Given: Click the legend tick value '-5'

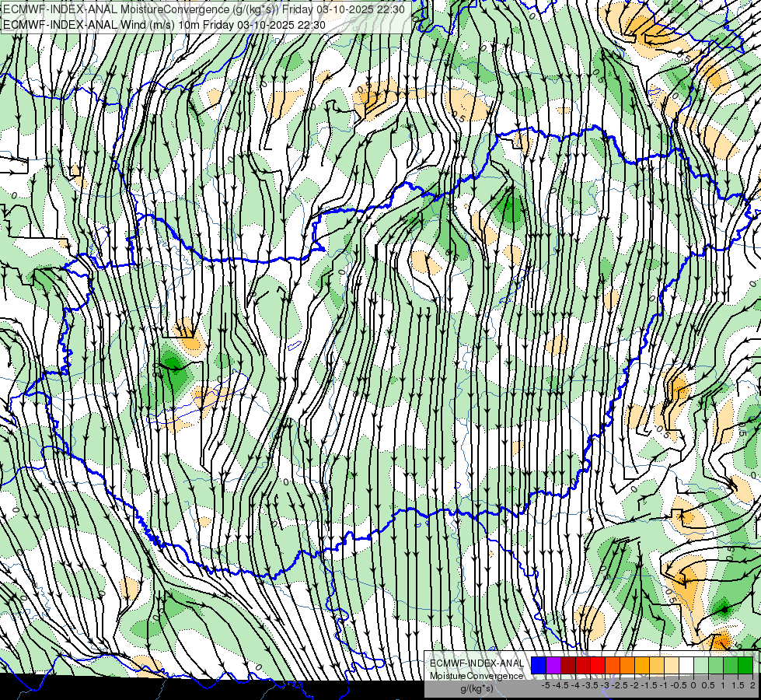Looking at the screenshot, I should tap(546, 685).
